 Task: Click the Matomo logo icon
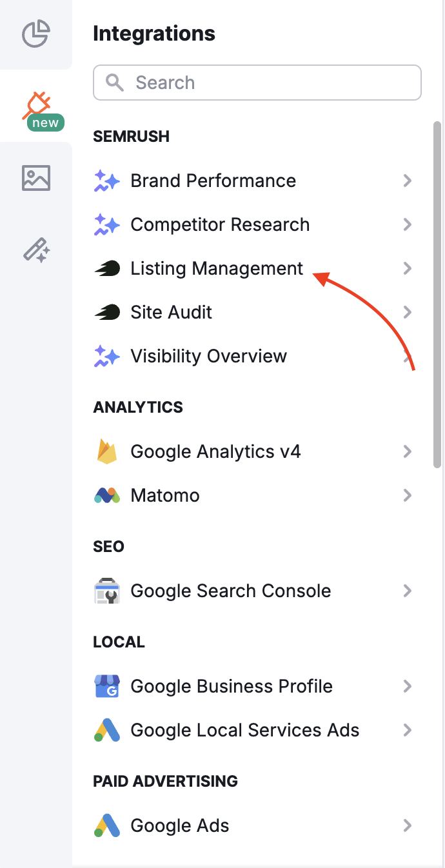point(107,495)
